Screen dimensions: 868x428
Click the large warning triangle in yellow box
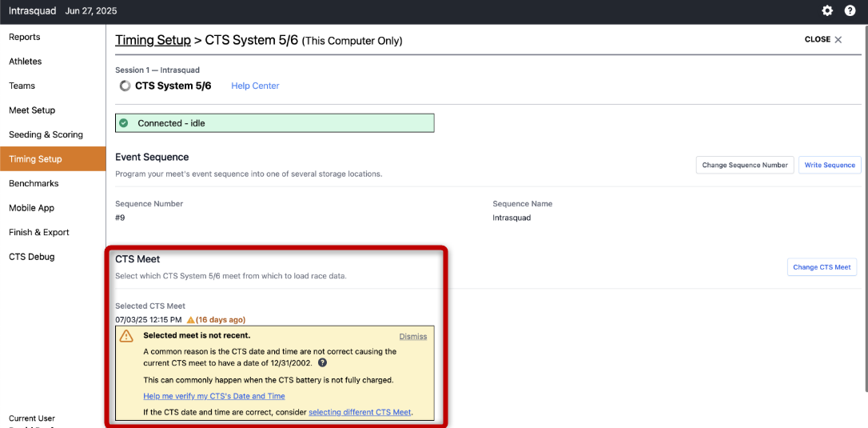[x=127, y=336]
